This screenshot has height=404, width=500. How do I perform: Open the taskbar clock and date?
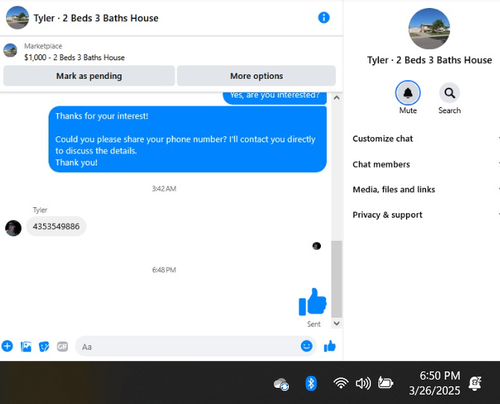click(435, 383)
